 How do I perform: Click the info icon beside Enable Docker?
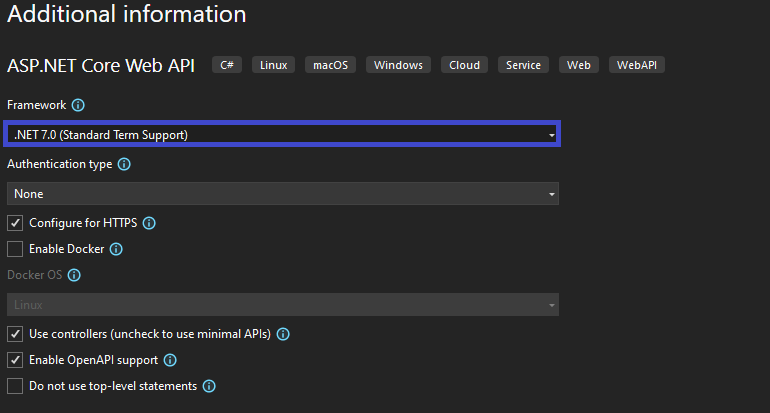[x=116, y=249]
